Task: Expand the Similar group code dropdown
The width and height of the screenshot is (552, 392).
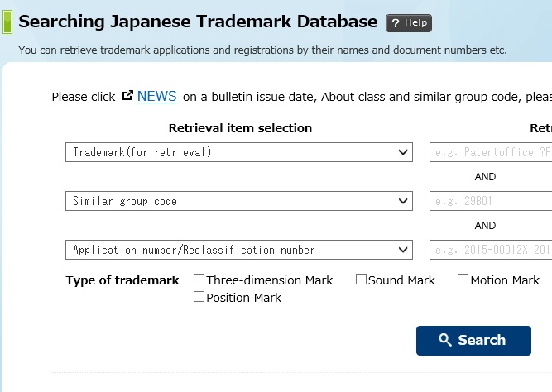Action: (x=239, y=201)
